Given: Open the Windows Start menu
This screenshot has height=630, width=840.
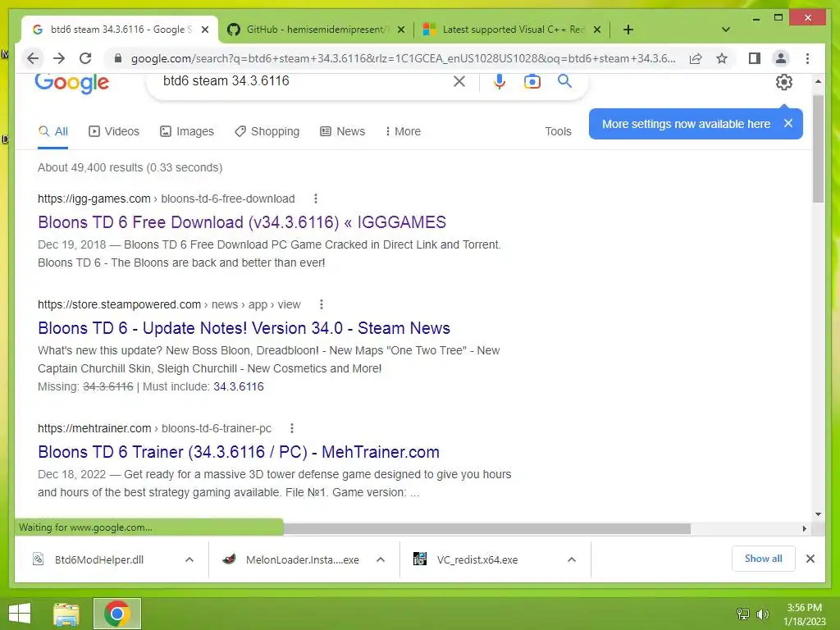Looking at the screenshot, I should tap(20, 614).
